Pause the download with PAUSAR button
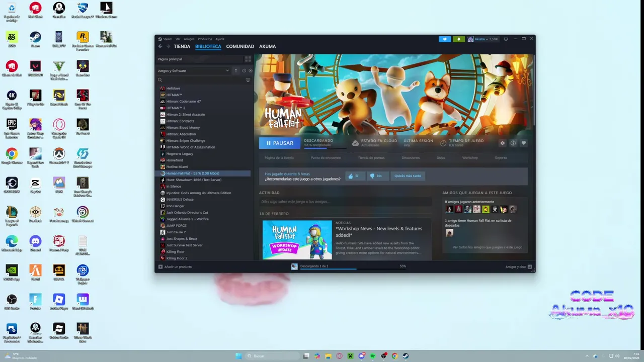This screenshot has width=644, height=362. (280, 143)
